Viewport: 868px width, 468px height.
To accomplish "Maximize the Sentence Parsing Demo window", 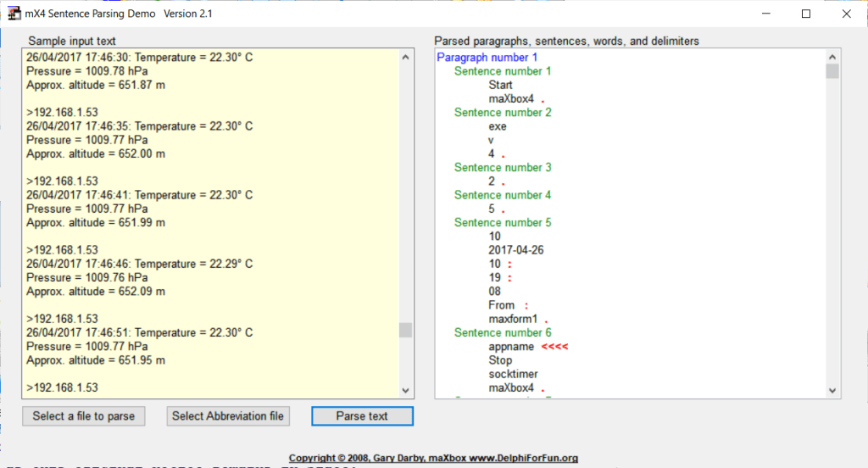I will pyautogui.click(x=806, y=14).
